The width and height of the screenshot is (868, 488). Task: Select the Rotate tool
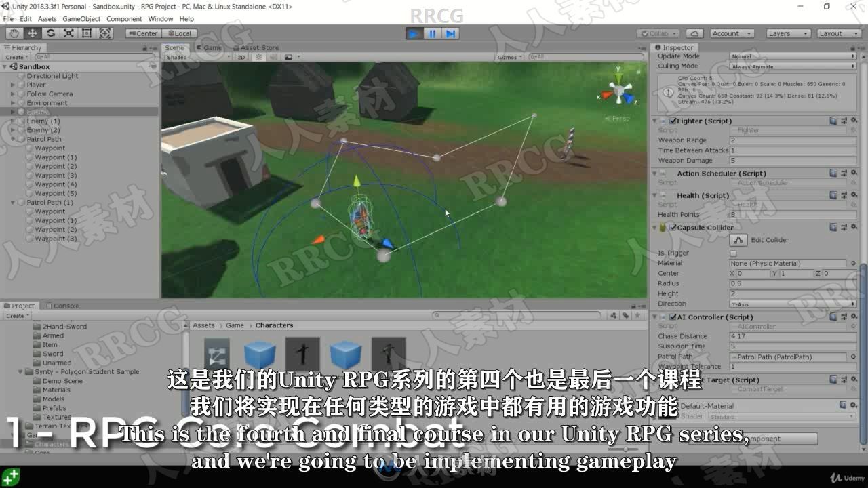(51, 33)
